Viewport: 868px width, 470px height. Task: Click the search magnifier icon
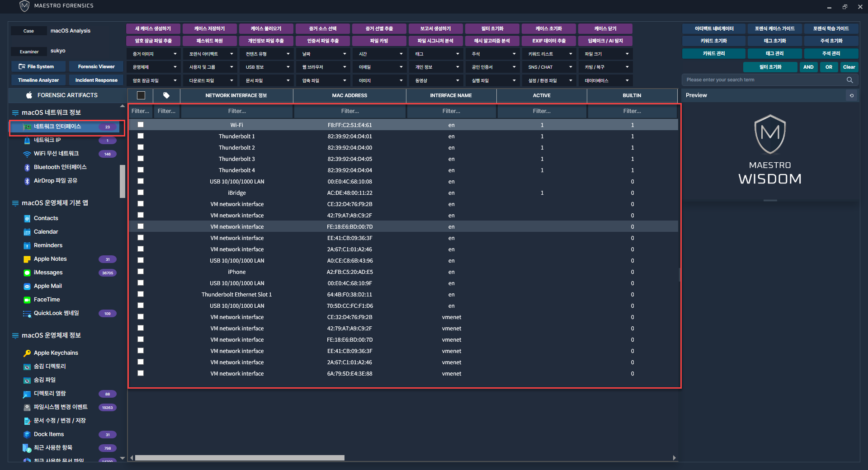(x=849, y=80)
